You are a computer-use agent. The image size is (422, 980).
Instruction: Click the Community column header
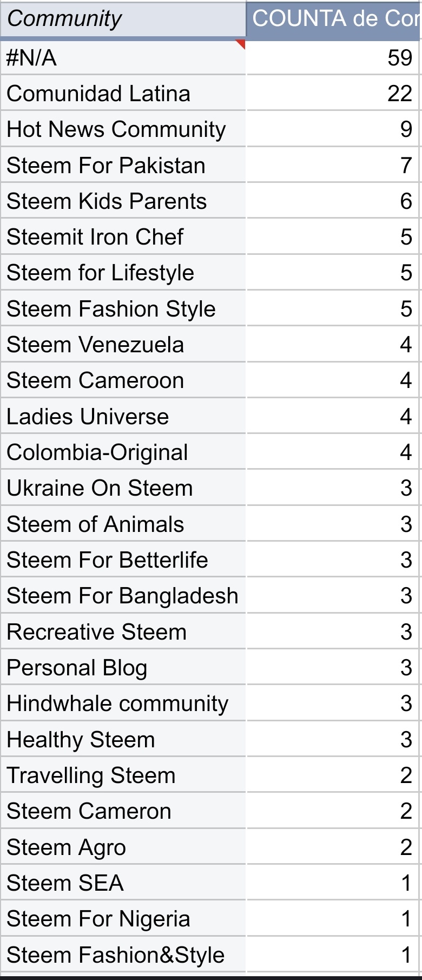[123, 19]
